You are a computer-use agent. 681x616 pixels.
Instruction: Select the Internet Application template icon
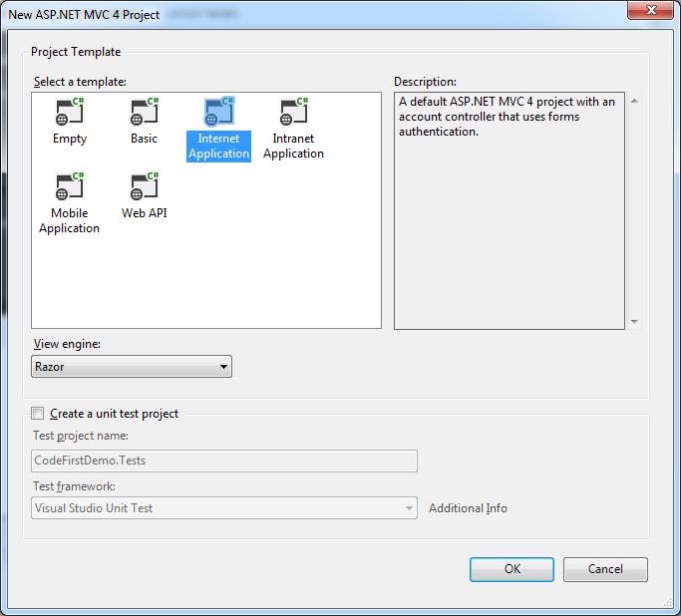point(218,113)
